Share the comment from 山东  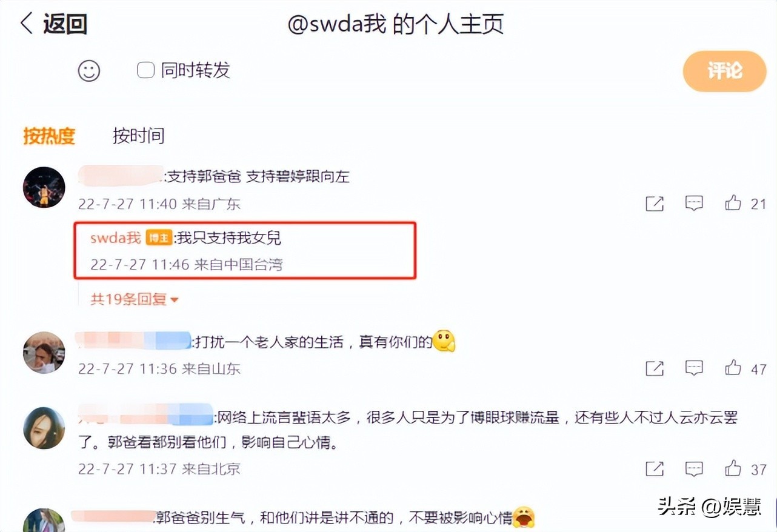coord(655,368)
